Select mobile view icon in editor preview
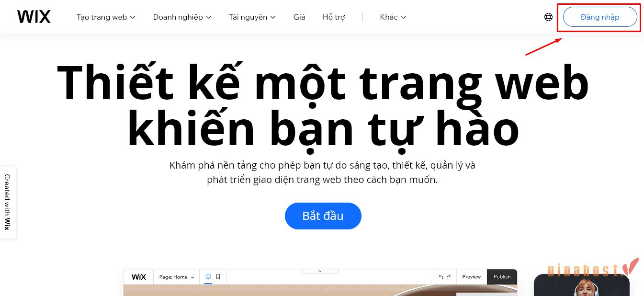 [x=218, y=277]
